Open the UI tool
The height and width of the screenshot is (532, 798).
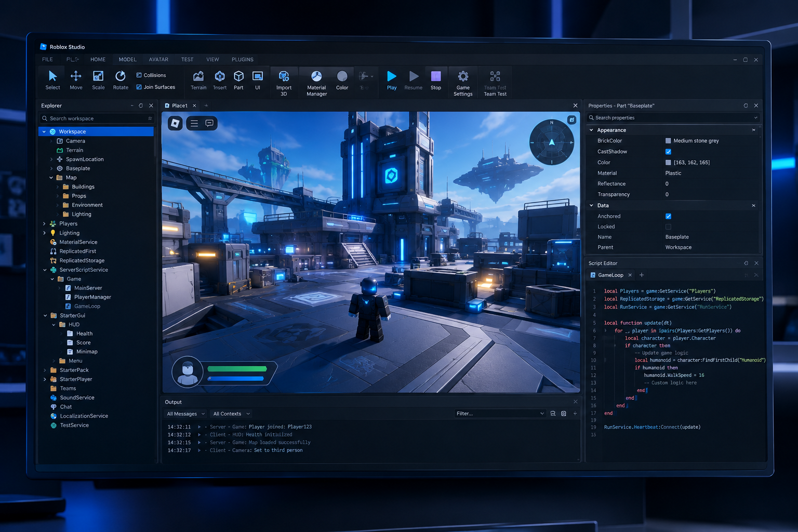[x=257, y=80]
